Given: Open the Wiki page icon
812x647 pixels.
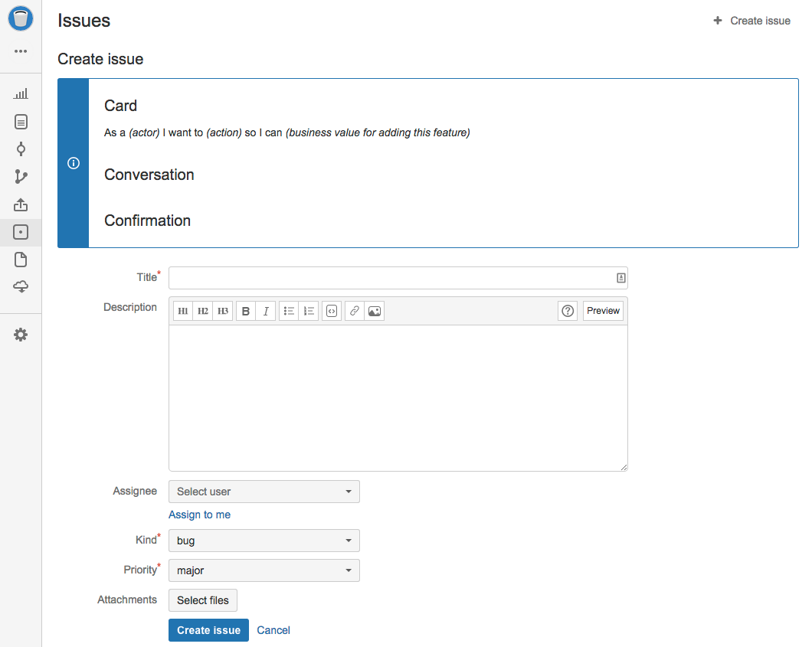Looking at the screenshot, I should pos(21,260).
